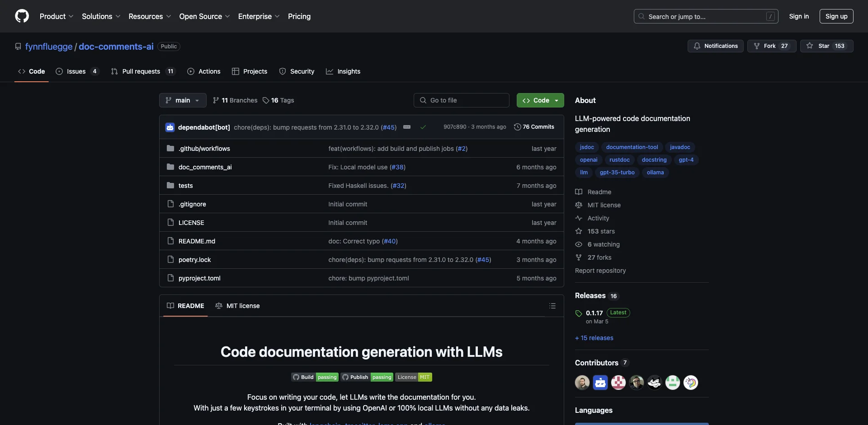Switch to the Actions tab
Image resolution: width=868 pixels, height=425 pixels.
(x=204, y=71)
